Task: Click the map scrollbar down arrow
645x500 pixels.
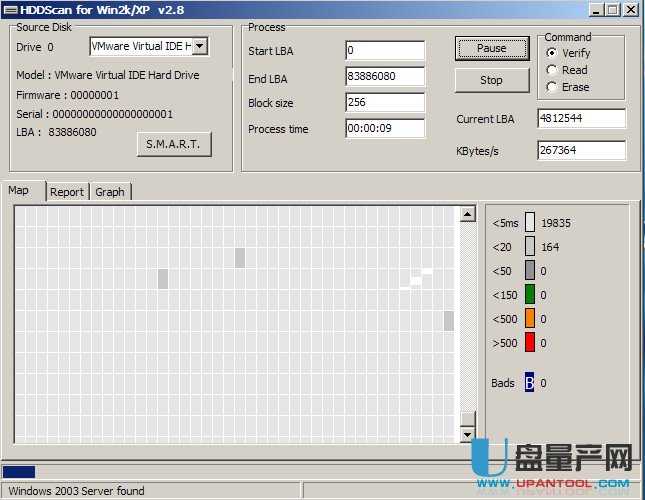Action: pos(467,435)
